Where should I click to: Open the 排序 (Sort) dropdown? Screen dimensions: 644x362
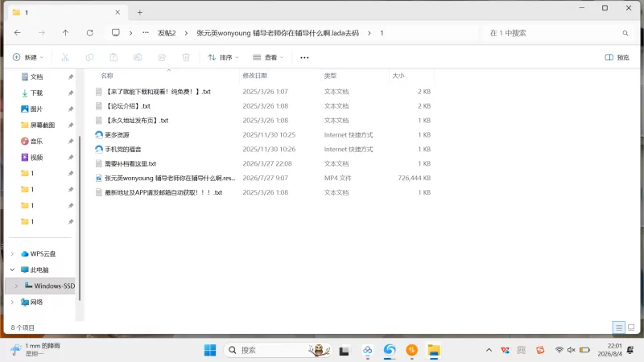(223, 57)
